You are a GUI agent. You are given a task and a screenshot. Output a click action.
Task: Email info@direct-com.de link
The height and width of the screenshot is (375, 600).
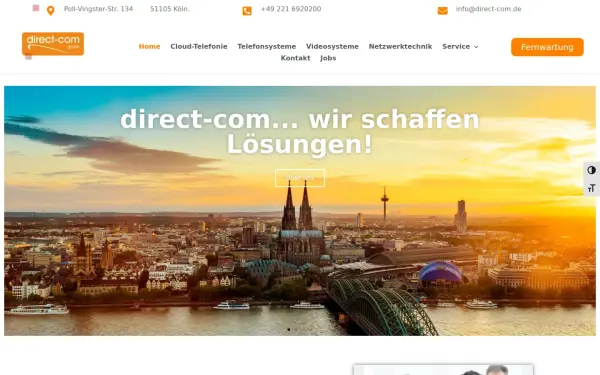(x=488, y=9)
